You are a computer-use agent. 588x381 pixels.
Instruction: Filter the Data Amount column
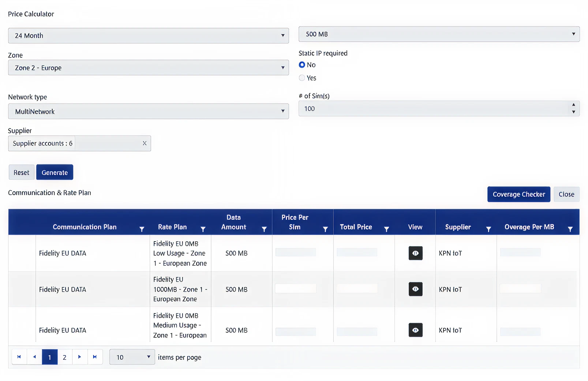(264, 229)
